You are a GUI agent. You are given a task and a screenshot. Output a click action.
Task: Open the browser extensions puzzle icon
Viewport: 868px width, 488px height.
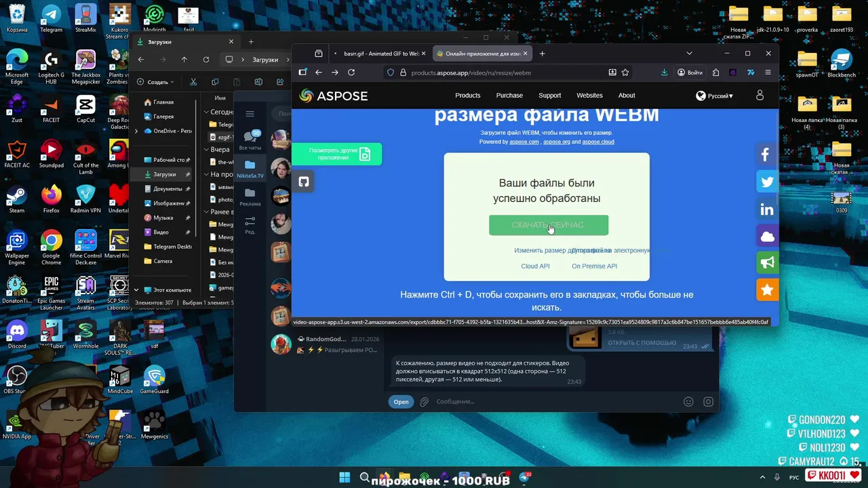tap(715, 73)
